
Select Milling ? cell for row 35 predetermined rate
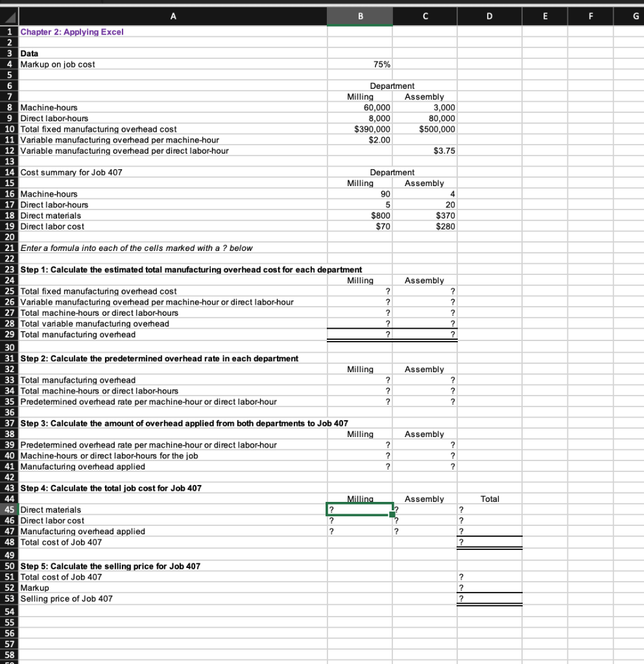(360, 401)
